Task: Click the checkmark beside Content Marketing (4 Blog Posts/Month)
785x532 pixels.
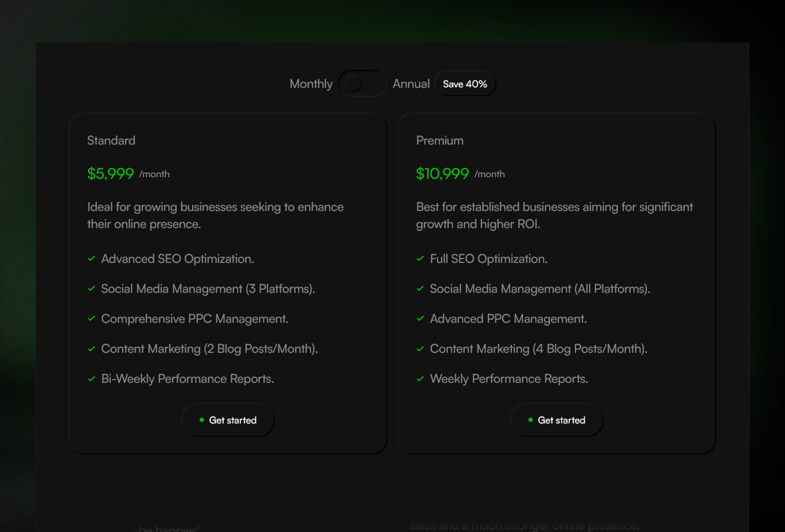Action: click(420, 349)
